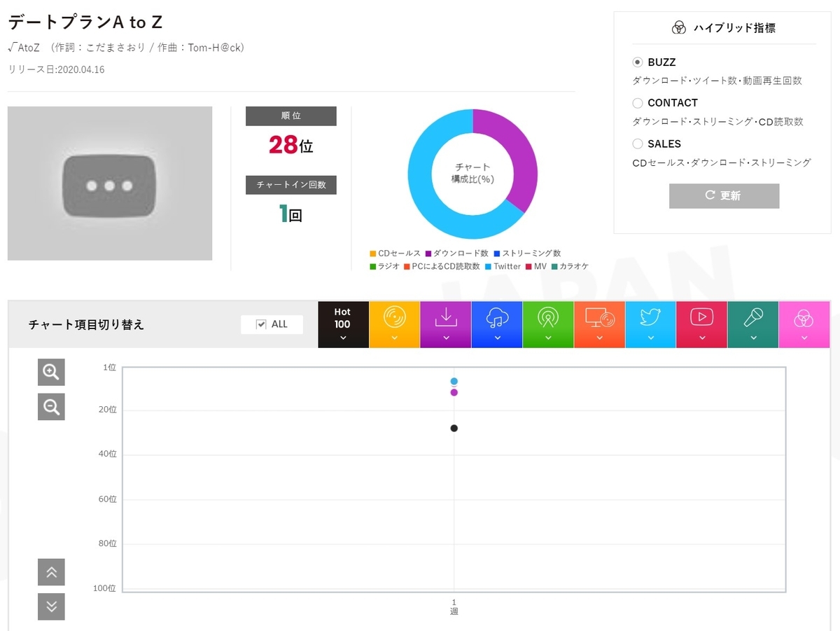
Task: Click the カラオケ legend entry
Action: click(x=570, y=267)
